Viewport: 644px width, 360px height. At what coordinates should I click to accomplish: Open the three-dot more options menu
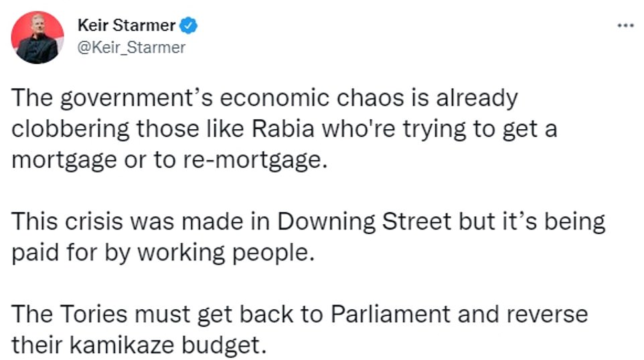[x=625, y=25]
